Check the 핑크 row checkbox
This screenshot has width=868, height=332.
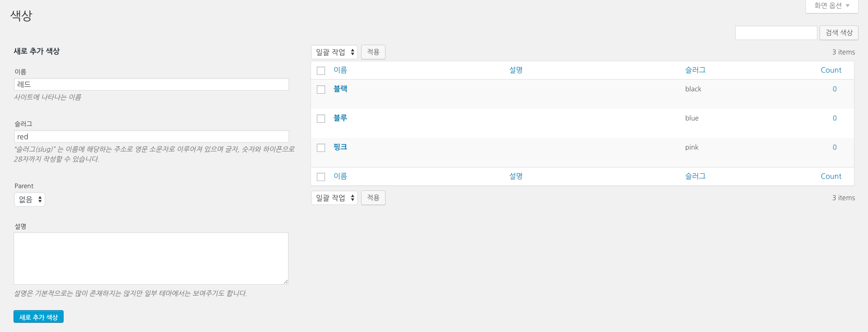pyautogui.click(x=321, y=148)
